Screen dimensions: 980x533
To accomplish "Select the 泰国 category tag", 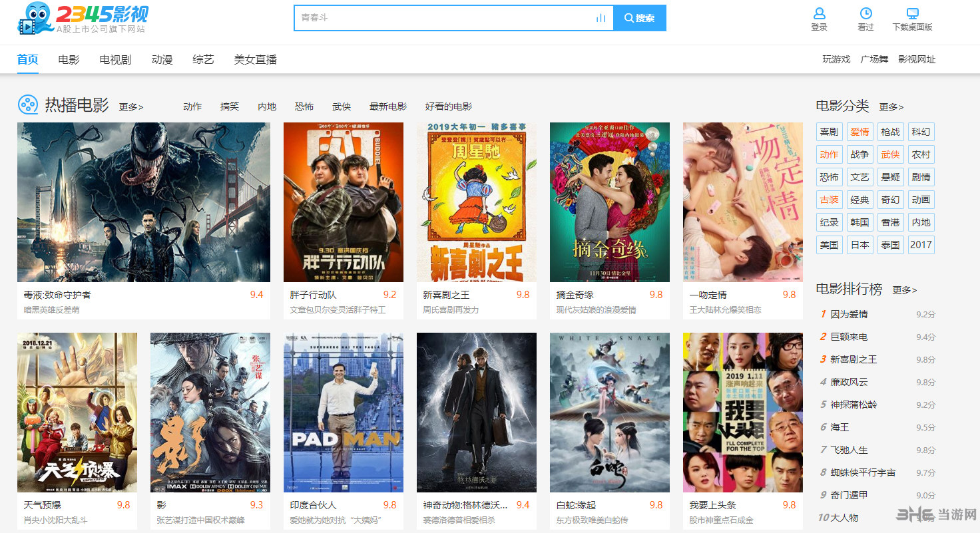I will (x=890, y=245).
